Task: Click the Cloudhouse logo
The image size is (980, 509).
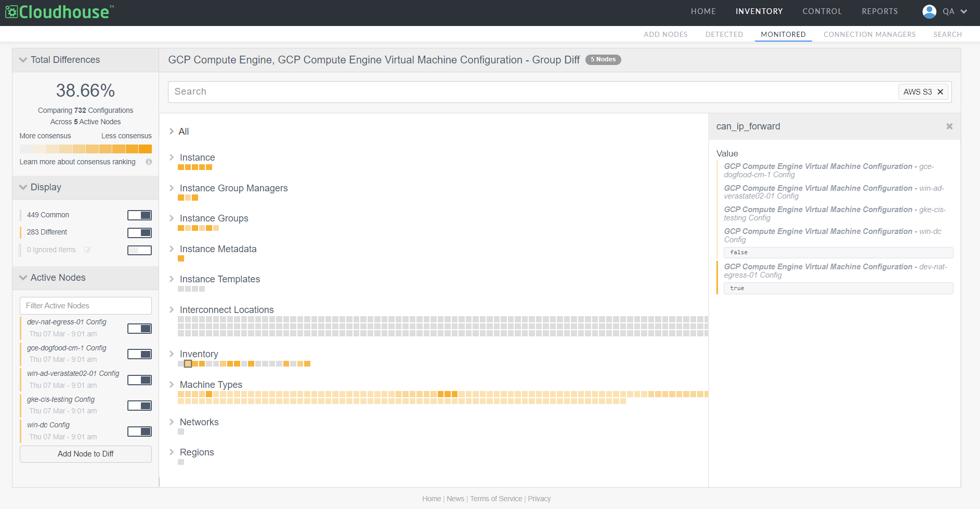Action: click(x=59, y=12)
